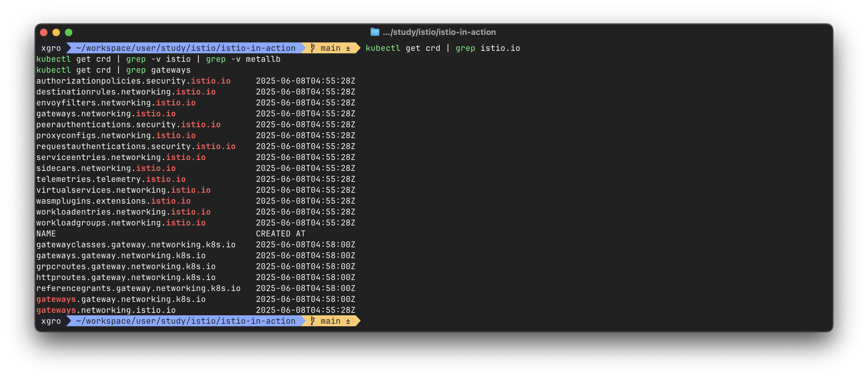This screenshot has width=868, height=378.
Task: Click 'main ±' in the bottom prompt
Action: tap(336, 321)
